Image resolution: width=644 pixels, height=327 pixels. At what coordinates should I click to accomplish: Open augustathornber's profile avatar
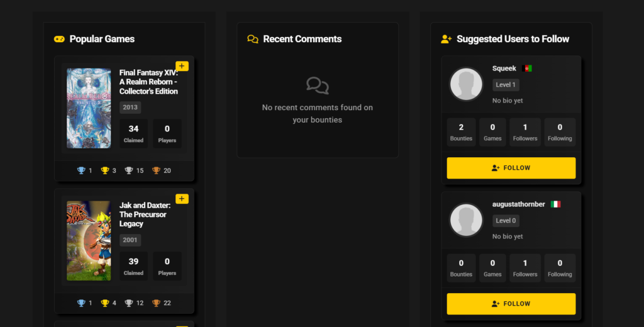(x=466, y=220)
